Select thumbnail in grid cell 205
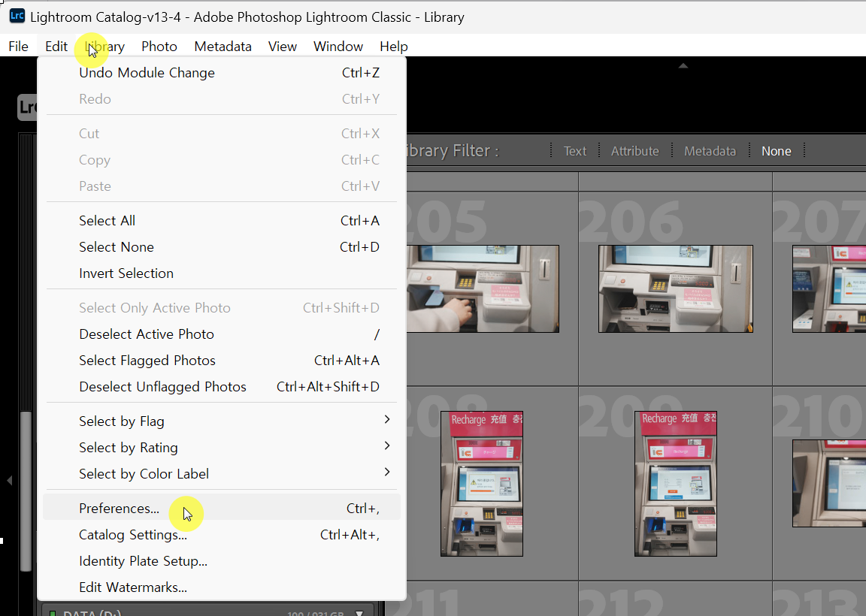 483,288
